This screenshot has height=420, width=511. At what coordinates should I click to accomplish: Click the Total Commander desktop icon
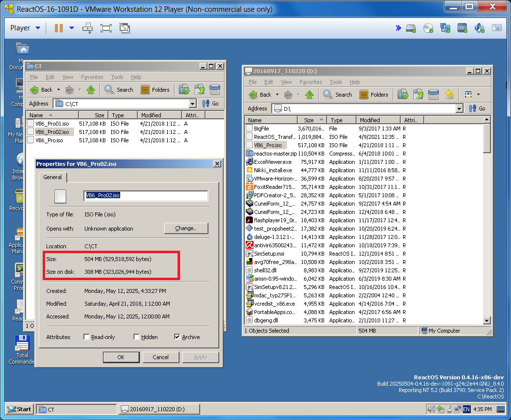(x=23, y=349)
